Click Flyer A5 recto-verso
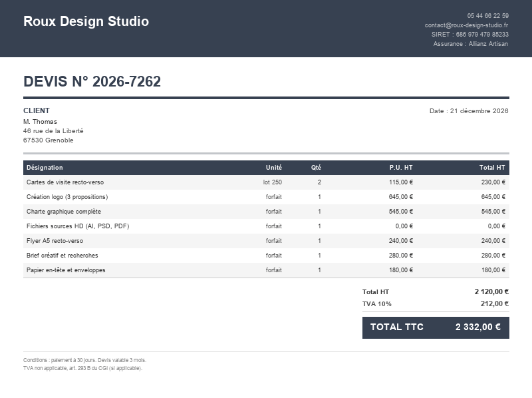The height and width of the screenshot is (398, 532). [55, 241]
